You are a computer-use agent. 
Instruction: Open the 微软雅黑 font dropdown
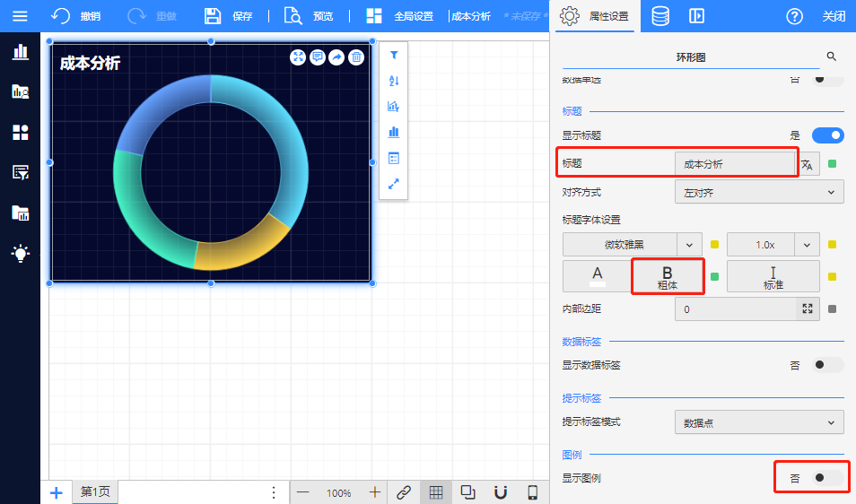pos(632,244)
